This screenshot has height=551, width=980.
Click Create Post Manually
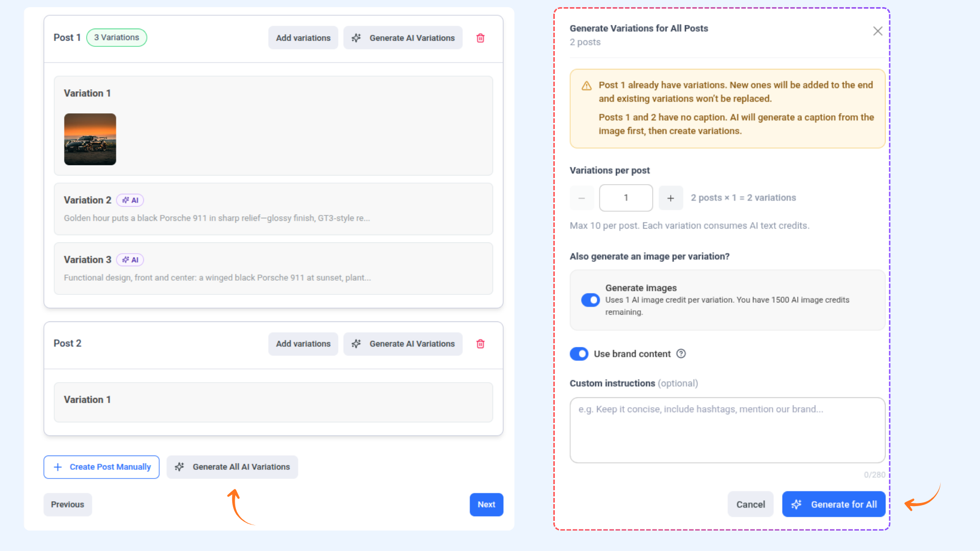click(102, 467)
